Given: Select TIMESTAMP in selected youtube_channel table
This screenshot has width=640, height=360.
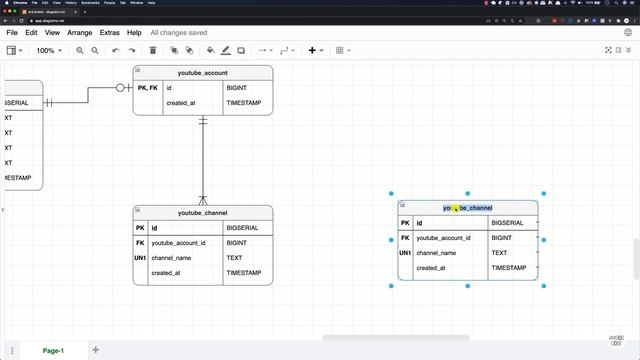Looking at the screenshot, I should coord(513,268).
